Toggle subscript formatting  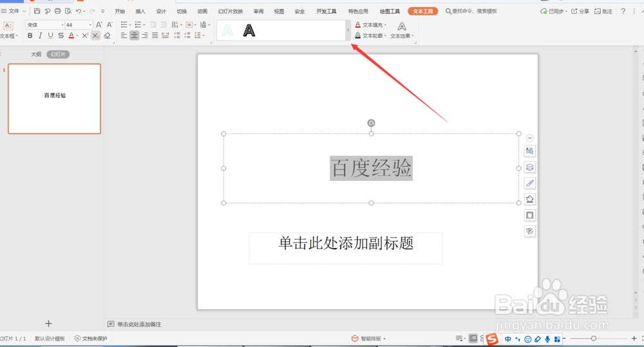pos(95,35)
